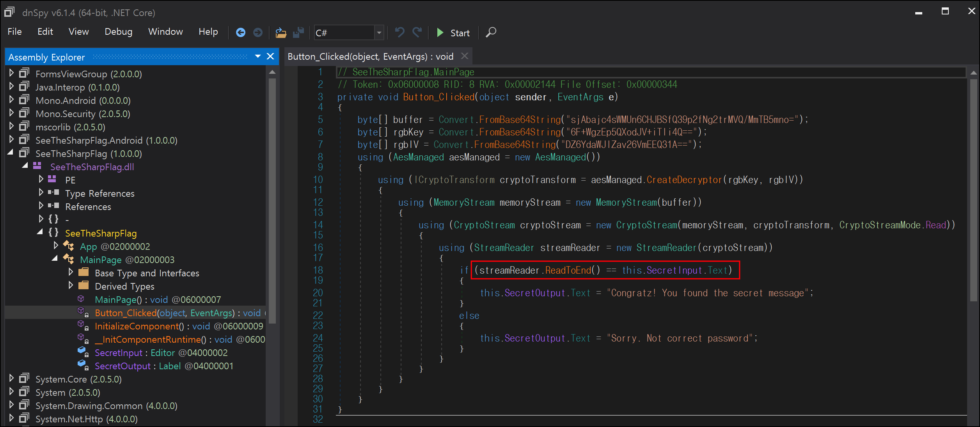980x427 pixels.
Task: Close the Assembly Explorer panel
Action: click(270, 57)
